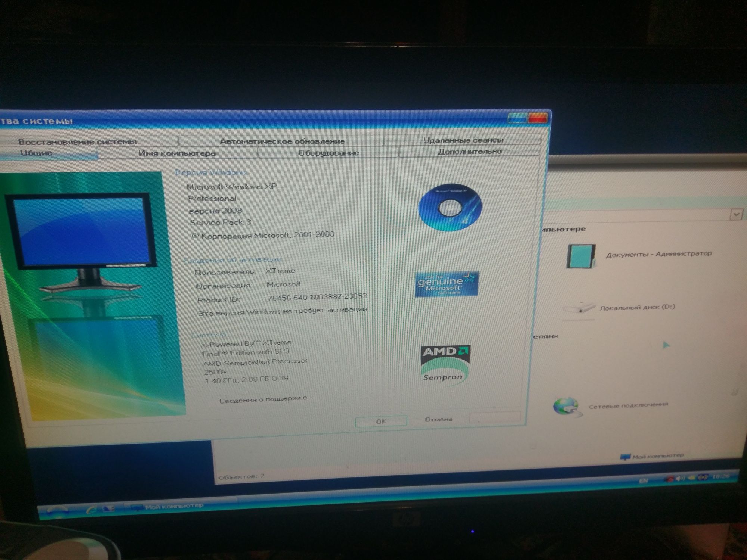Click the Отмена button
This screenshot has height=560, width=747.
tap(438, 419)
